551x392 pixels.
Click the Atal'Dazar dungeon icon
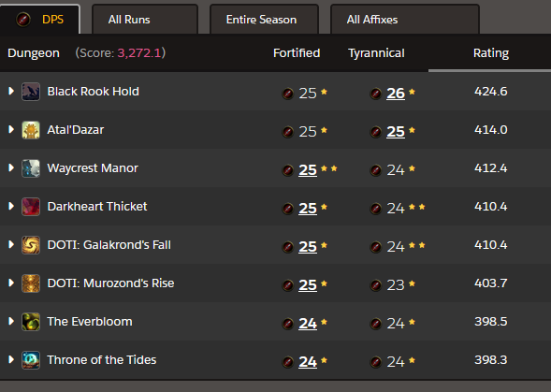click(x=31, y=130)
